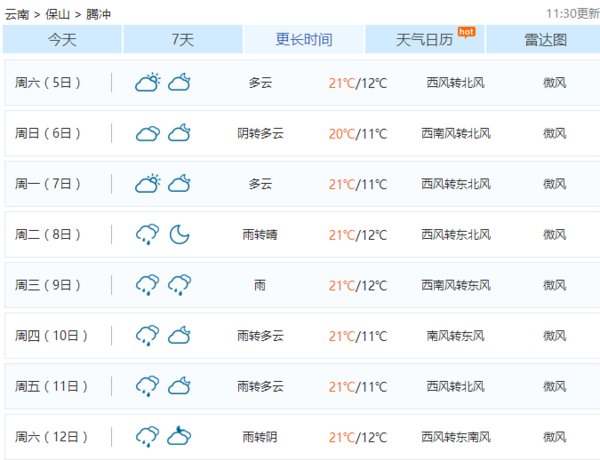Screen dimensions: 600x460
Task: Click the daytime cloud icon for 周一 7日
Action: [148, 184]
